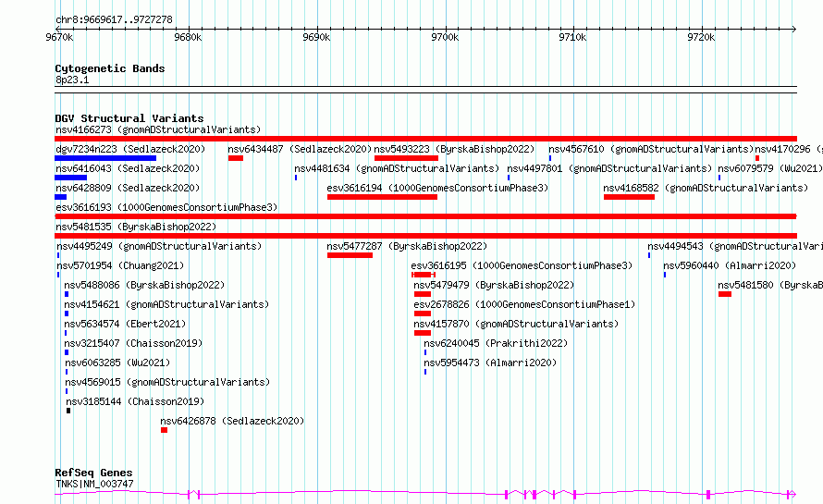Select the blue dgv7234n223 variant bar
This screenshot has width=823, height=504.
pos(105,158)
